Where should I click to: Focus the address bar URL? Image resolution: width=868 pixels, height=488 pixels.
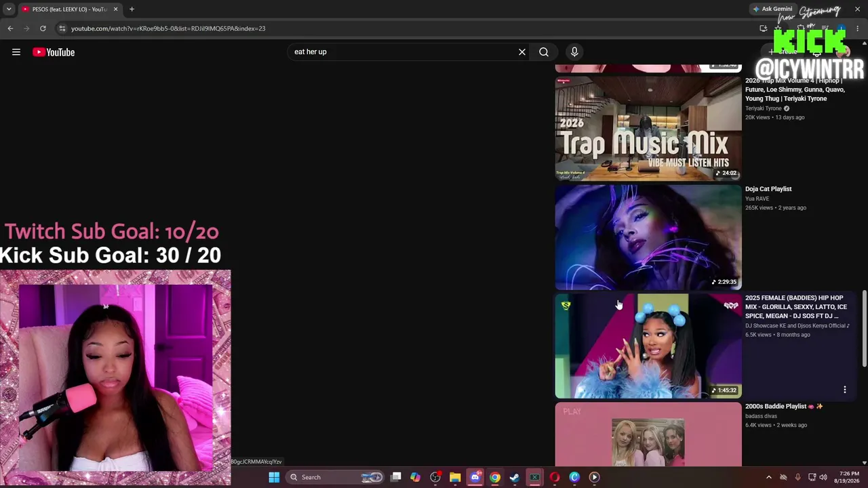coord(168,28)
